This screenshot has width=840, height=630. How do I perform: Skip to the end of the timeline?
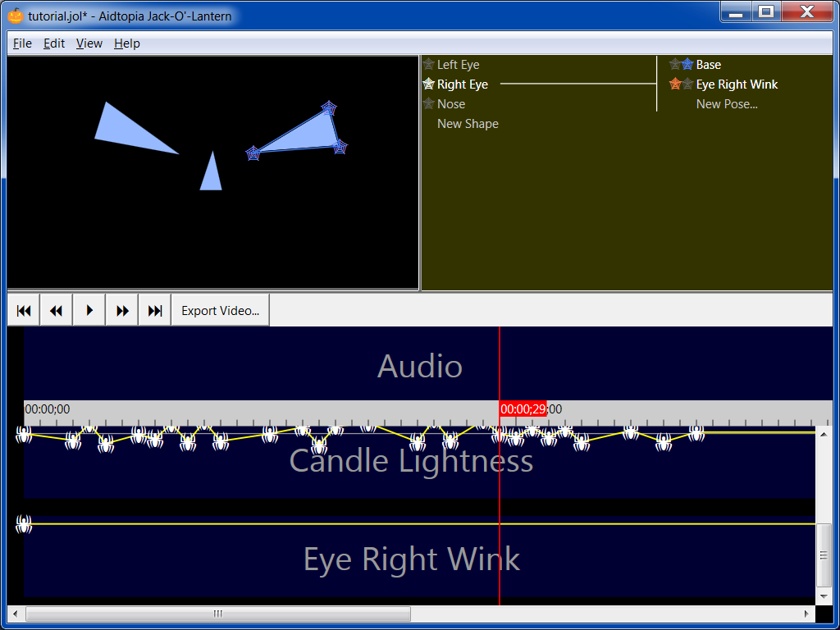[155, 310]
